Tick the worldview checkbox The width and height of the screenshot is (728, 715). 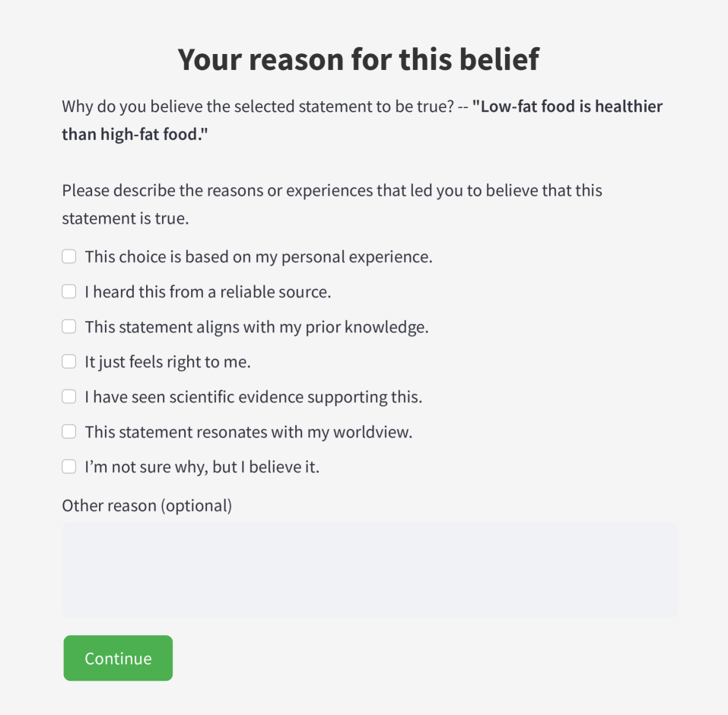69,432
